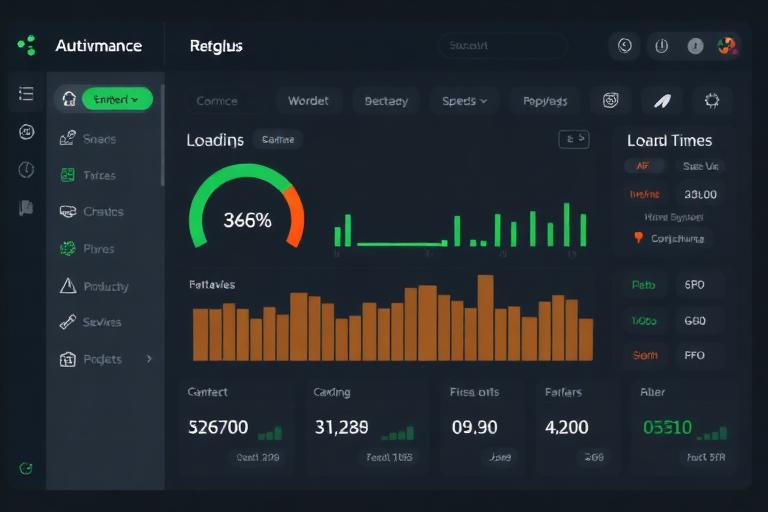Click in the header search field

(503, 46)
